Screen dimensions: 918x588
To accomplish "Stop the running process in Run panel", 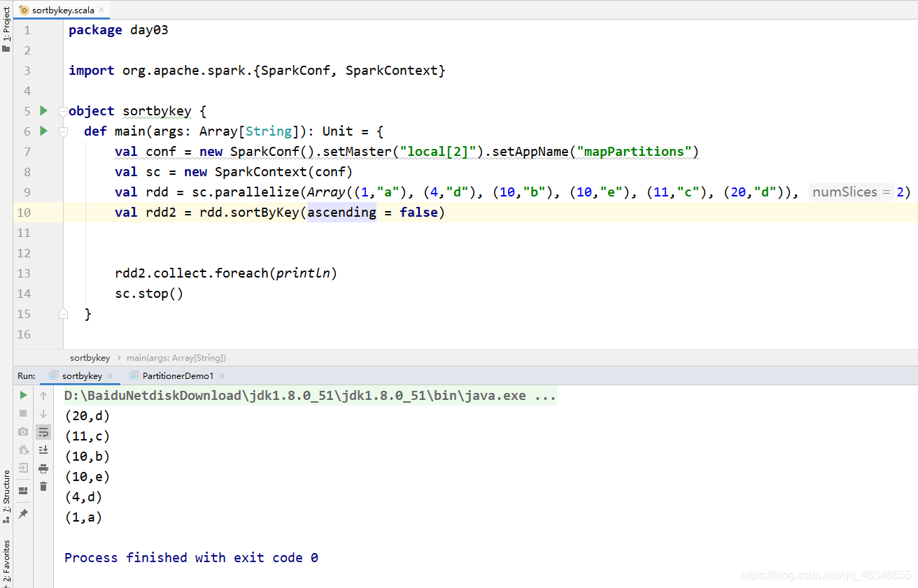I will pyautogui.click(x=23, y=413).
